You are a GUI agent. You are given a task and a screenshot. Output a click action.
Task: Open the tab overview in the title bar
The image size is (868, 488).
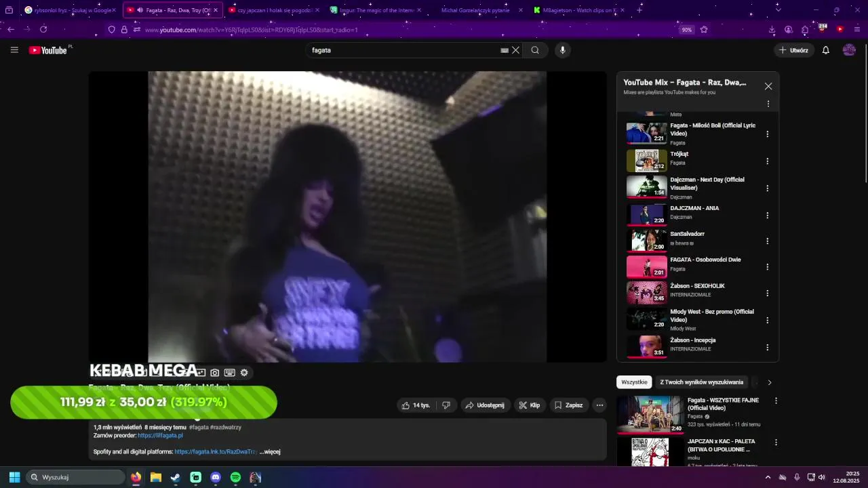point(9,10)
